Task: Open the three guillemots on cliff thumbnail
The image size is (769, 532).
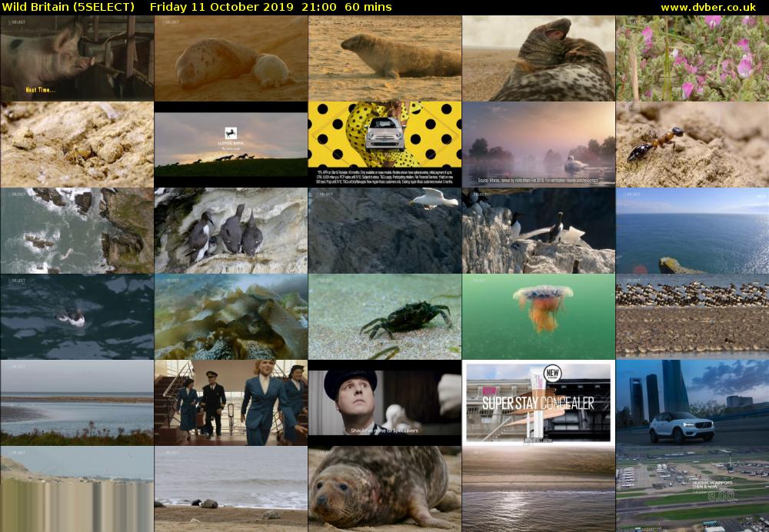Action: [231, 231]
